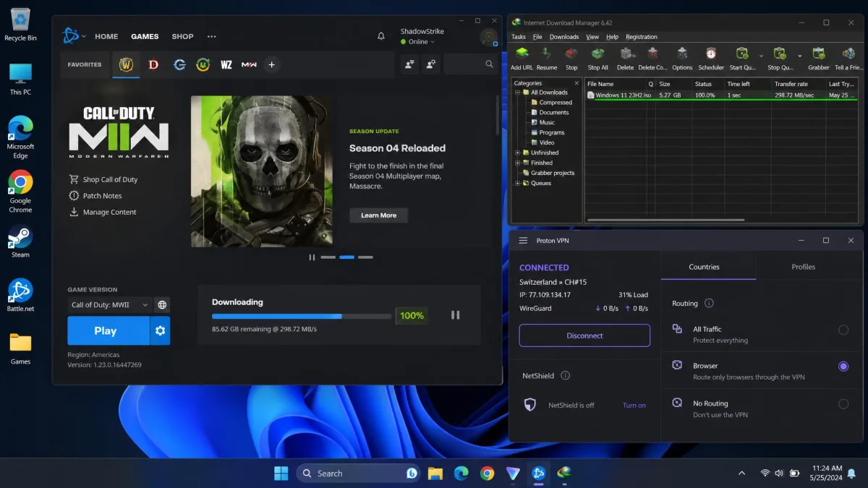Screen dimensions: 868x488
Task: Switch to Profiles tab in Proton VPN
Action: coord(804,267)
